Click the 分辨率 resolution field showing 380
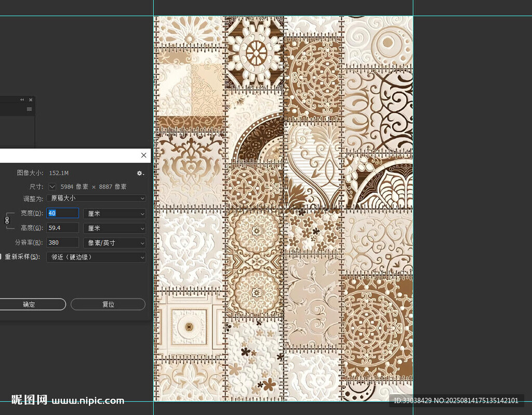The image size is (532, 415). tap(62, 243)
